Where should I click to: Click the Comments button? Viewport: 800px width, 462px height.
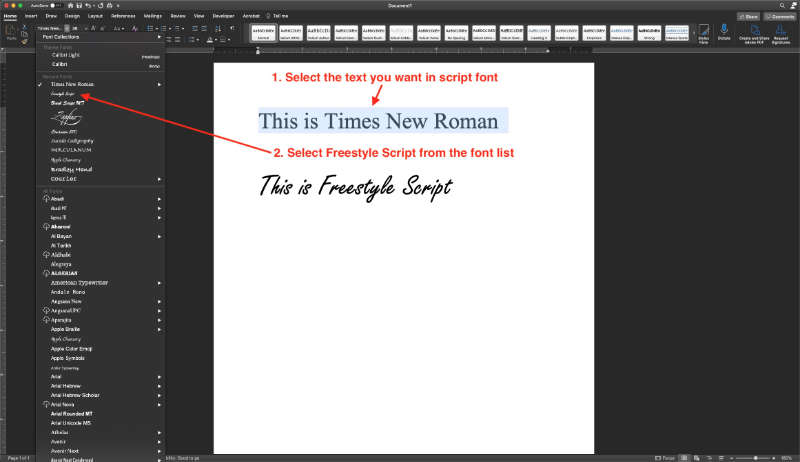pos(781,16)
